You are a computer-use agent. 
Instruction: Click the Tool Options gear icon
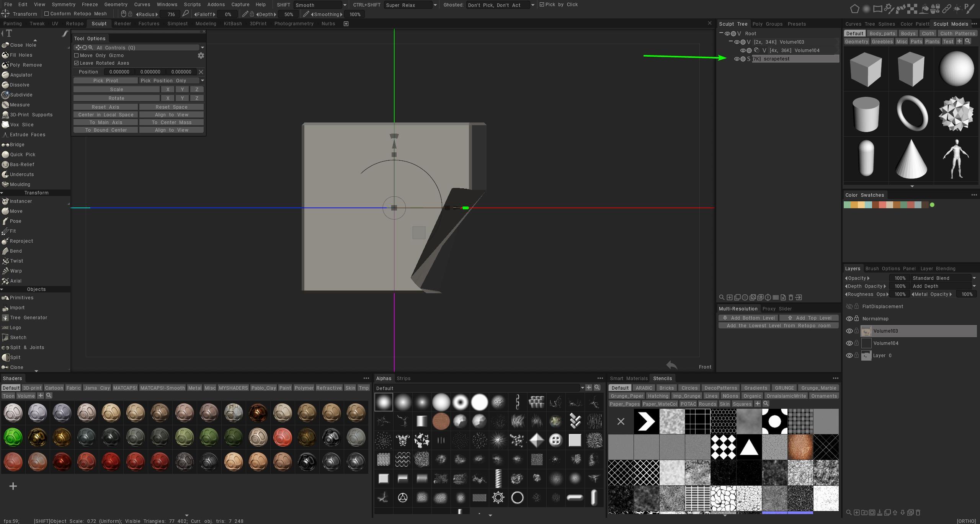pos(201,56)
